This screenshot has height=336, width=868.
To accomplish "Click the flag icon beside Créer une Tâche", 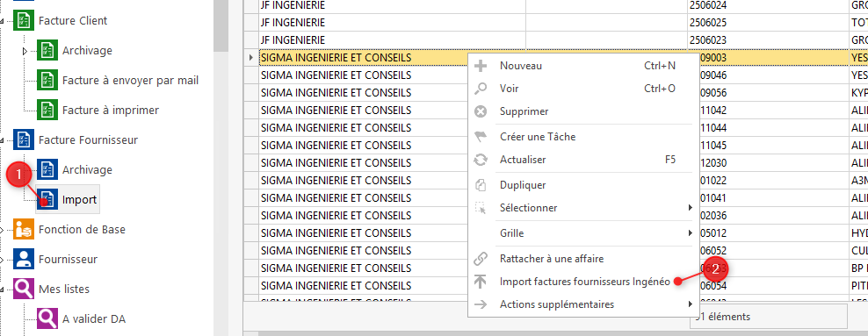I will point(481,137).
